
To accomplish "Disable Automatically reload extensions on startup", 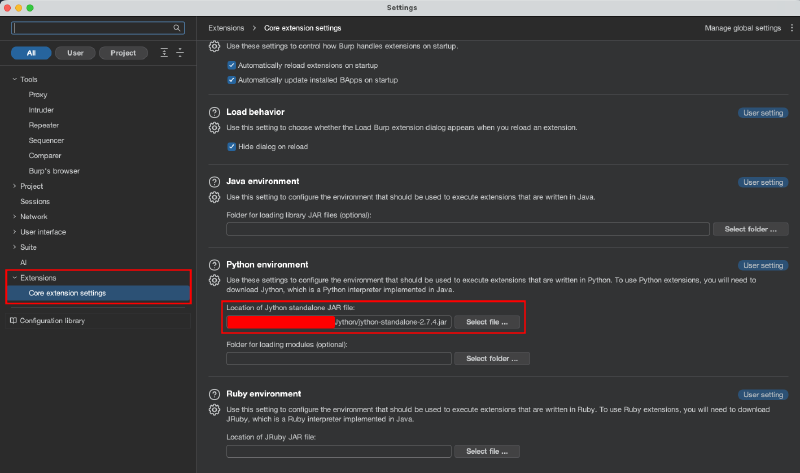I will 232,65.
